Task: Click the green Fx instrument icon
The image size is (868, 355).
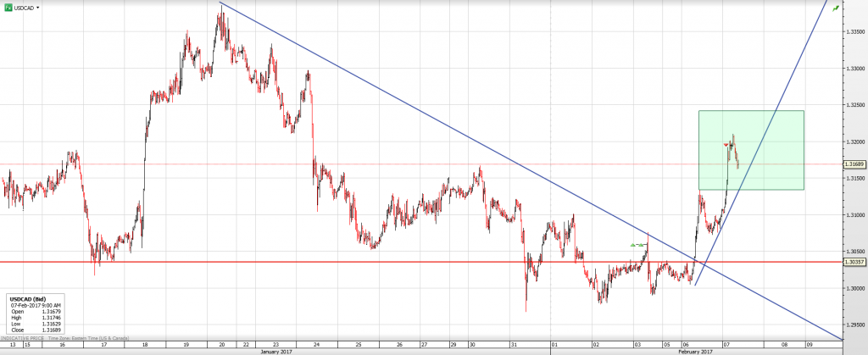Action: [8, 7]
